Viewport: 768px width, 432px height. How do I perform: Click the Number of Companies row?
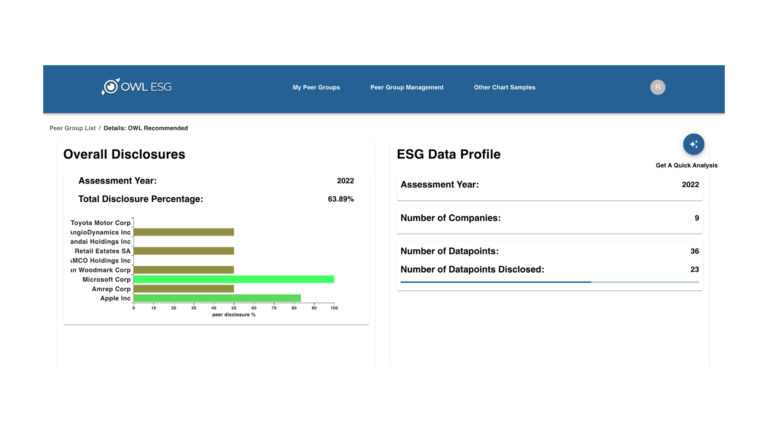pyautogui.click(x=549, y=217)
